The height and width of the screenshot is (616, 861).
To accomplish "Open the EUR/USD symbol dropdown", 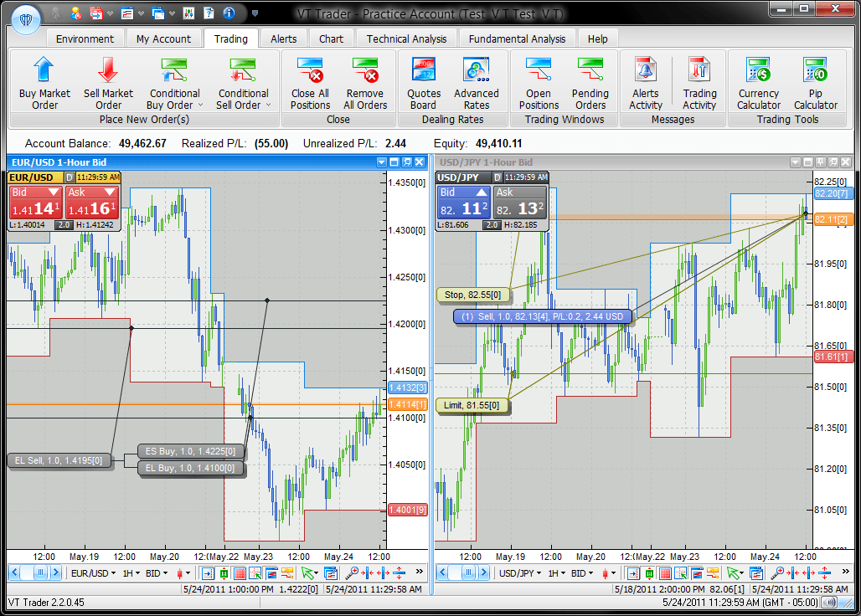I will pyautogui.click(x=93, y=573).
